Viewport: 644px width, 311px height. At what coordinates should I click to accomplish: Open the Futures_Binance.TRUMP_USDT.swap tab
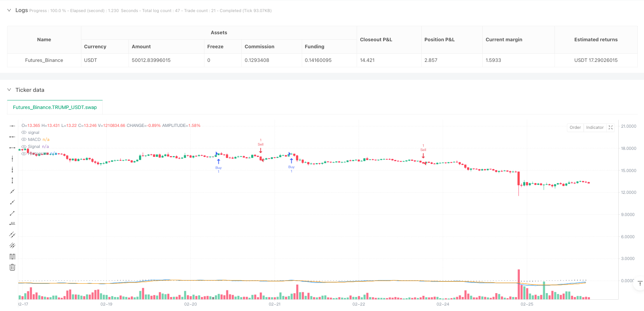click(55, 107)
